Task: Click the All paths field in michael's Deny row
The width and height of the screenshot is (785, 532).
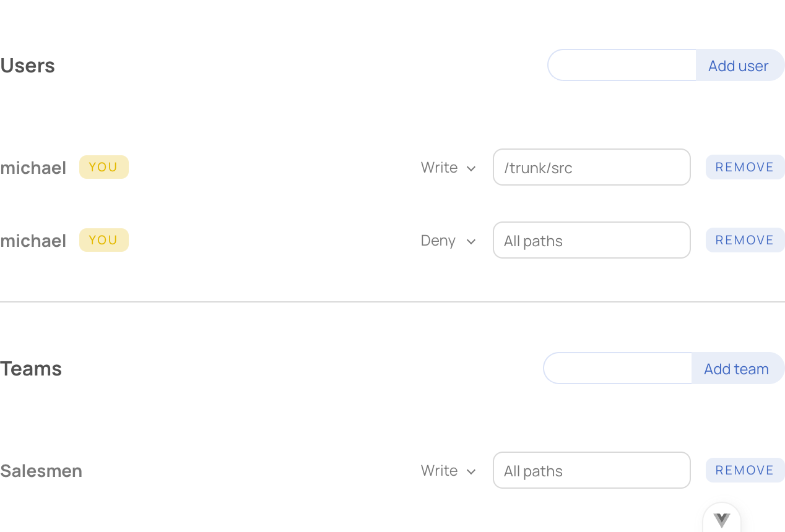Action: 592,240
